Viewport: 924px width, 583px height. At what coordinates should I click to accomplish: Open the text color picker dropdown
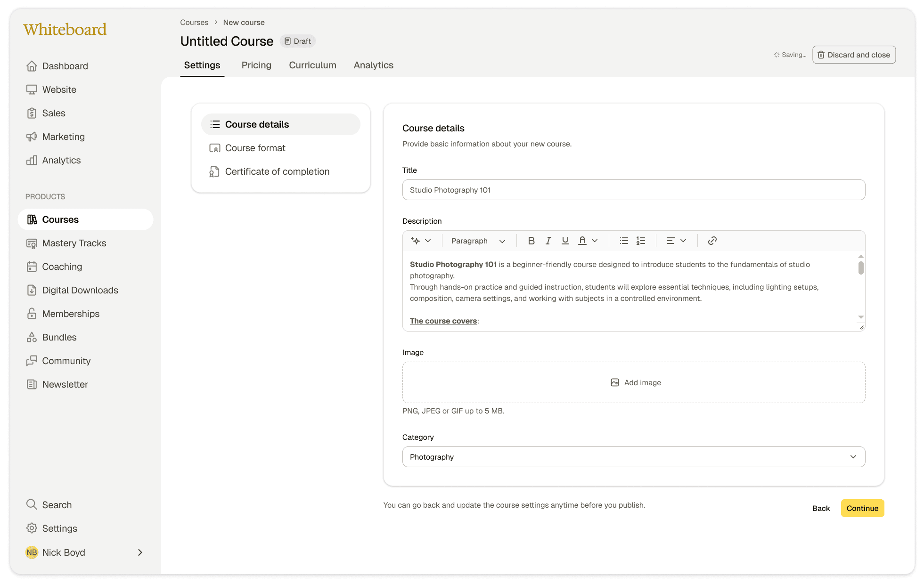[x=595, y=241]
